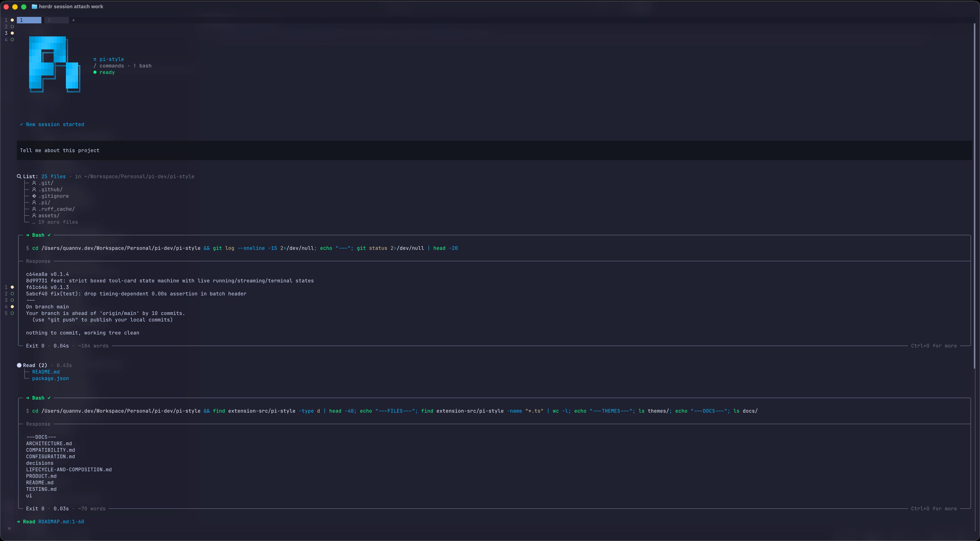The height and width of the screenshot is (541, 980).
Task: Expand the '… 19 more files' row
Action: (x=55, y=222)
